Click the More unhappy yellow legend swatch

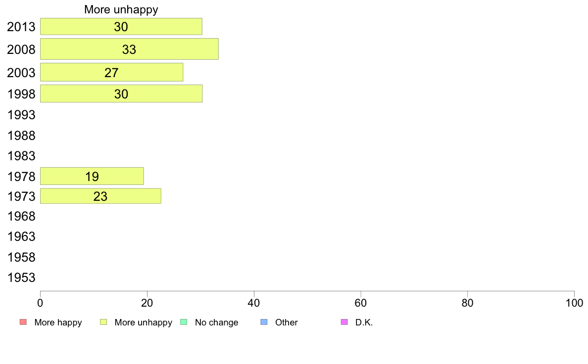103,322
